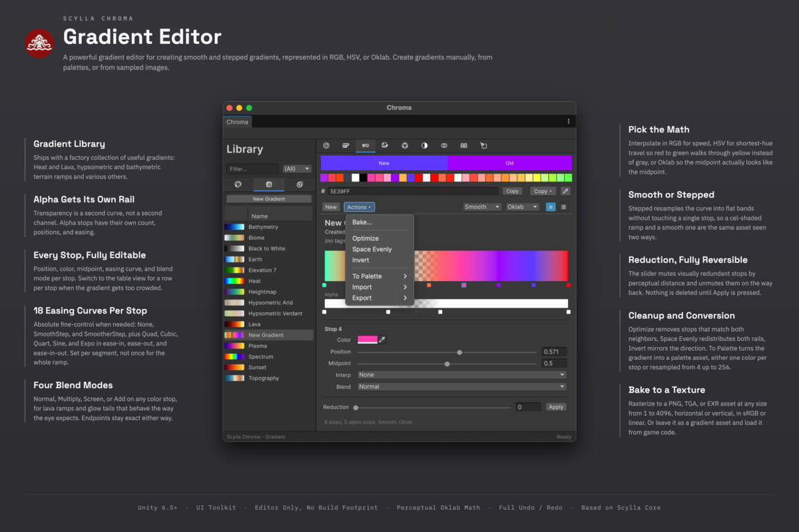
Task: Open the (All) filter dropdown
Action: pos(296,169)
